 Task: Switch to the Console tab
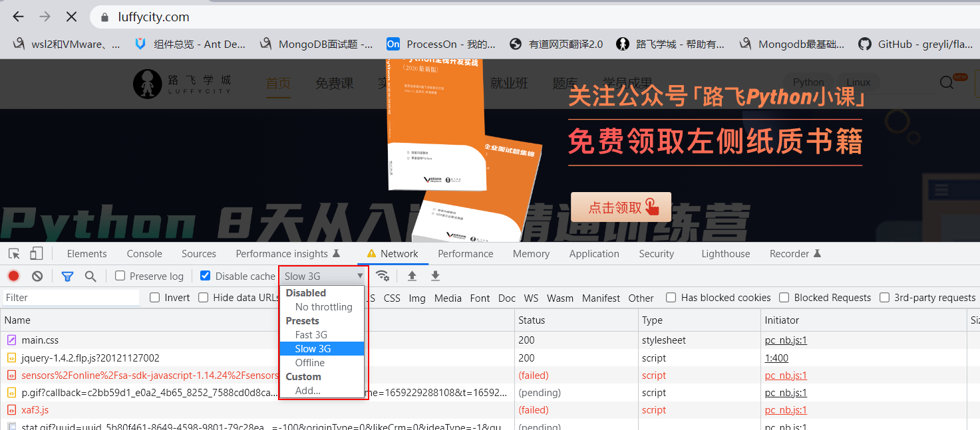(x=144, y=254)
